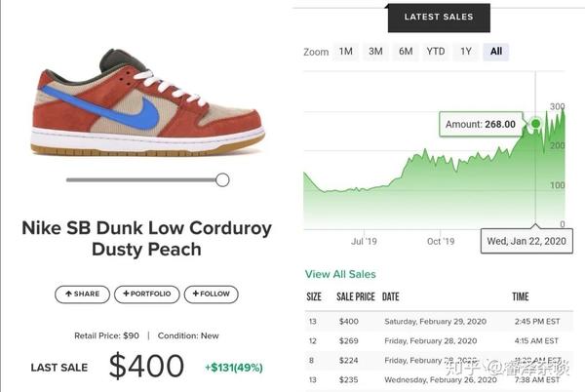Switch chart zoom to 1Y
This screenshot has height=392, width=585.
[x=466, y=52]
